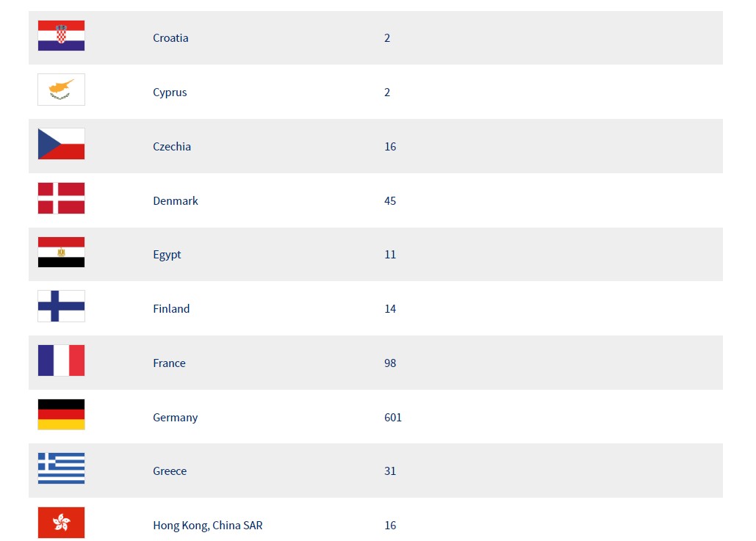Click the Cyprus flag icon
The image size is (756, 541).
61,90
